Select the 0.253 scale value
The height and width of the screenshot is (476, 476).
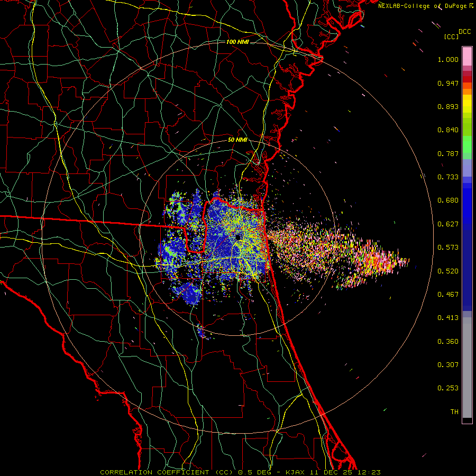pos(448,388)
